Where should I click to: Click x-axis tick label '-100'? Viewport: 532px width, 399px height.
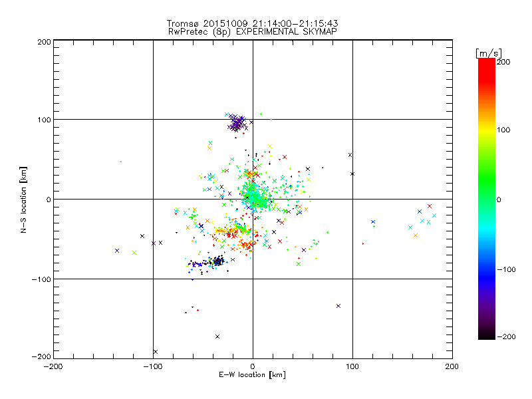[153, 366]
